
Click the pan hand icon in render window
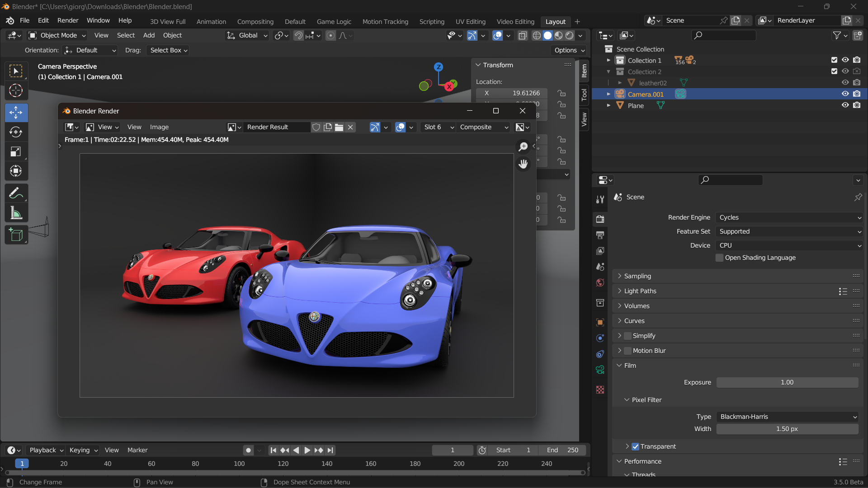point(523,164)
